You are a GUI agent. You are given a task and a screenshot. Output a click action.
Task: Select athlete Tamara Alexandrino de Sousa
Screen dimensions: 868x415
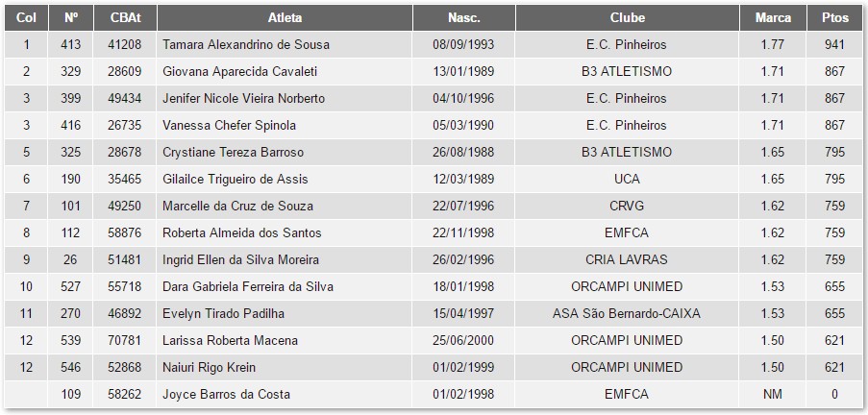pos(245,44)
